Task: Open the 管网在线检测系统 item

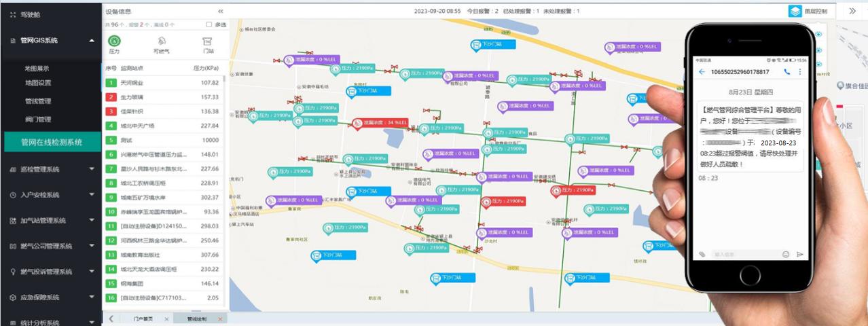Action: tap(52, 143)
